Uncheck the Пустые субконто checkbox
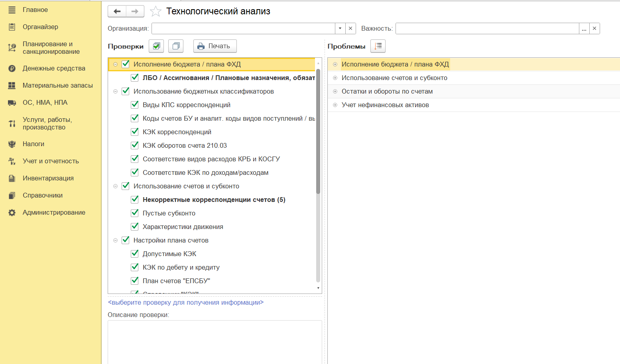 pyautogui.click(x=135, y=213)
